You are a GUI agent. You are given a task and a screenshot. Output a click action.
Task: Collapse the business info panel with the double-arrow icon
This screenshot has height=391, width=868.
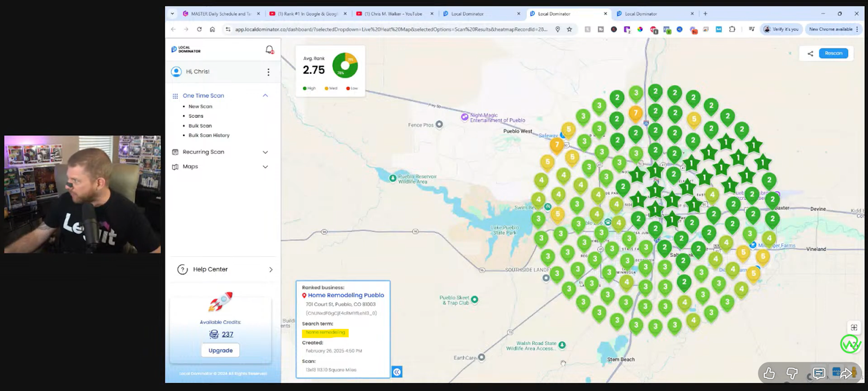coord(397,372)
